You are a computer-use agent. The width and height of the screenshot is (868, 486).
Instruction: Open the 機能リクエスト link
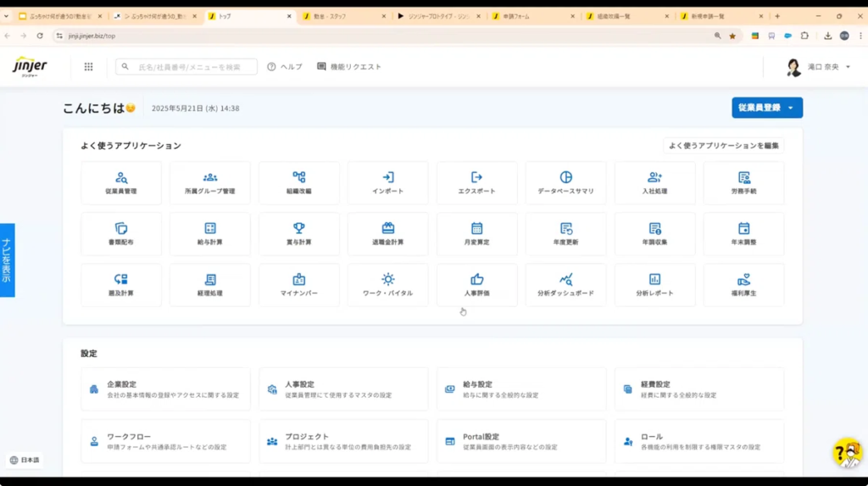coord(349,67)
